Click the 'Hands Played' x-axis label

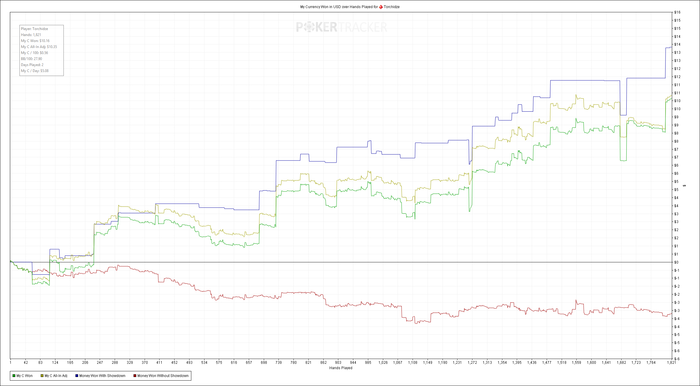pos(341,368)
